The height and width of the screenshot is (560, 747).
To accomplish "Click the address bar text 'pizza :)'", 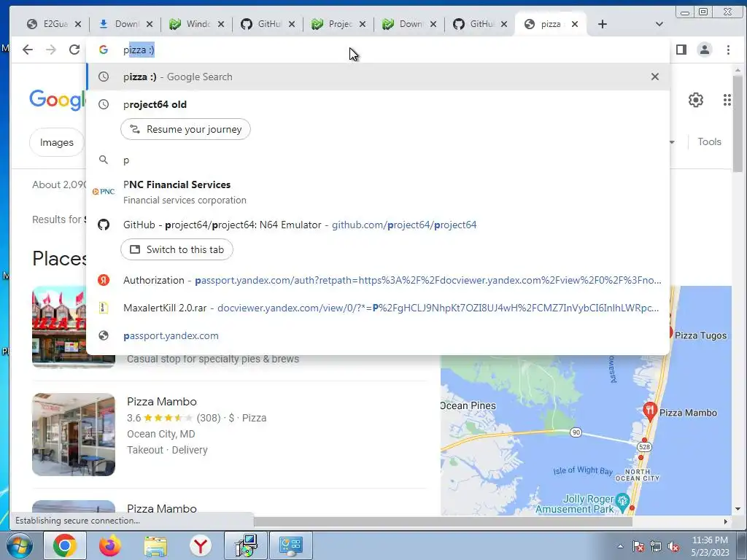I will (139, 50).
